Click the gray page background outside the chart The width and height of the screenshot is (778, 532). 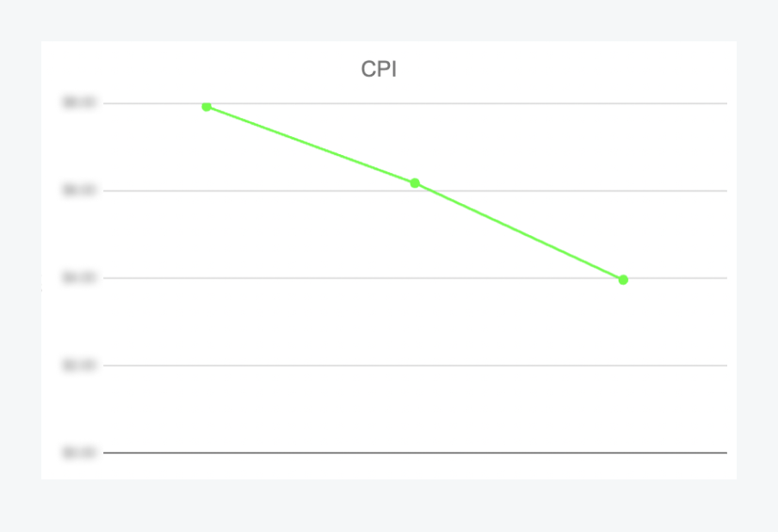tap(387, 508)
